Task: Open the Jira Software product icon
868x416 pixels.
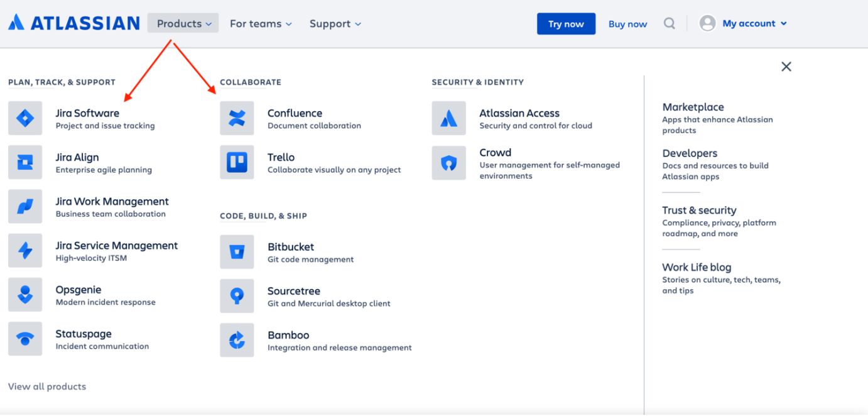Action: (25, 118)
